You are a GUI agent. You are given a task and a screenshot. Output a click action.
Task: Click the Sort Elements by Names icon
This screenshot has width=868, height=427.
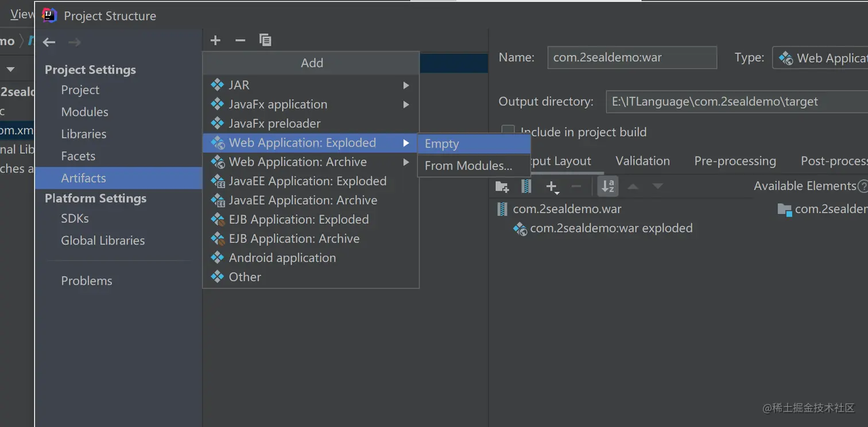pos(608,187)
